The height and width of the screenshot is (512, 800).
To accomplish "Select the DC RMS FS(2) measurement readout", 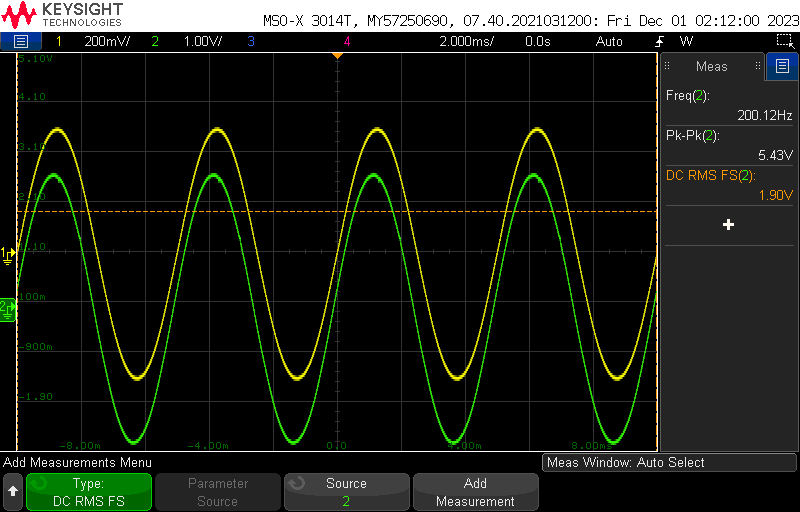I will tap(729, 186).
